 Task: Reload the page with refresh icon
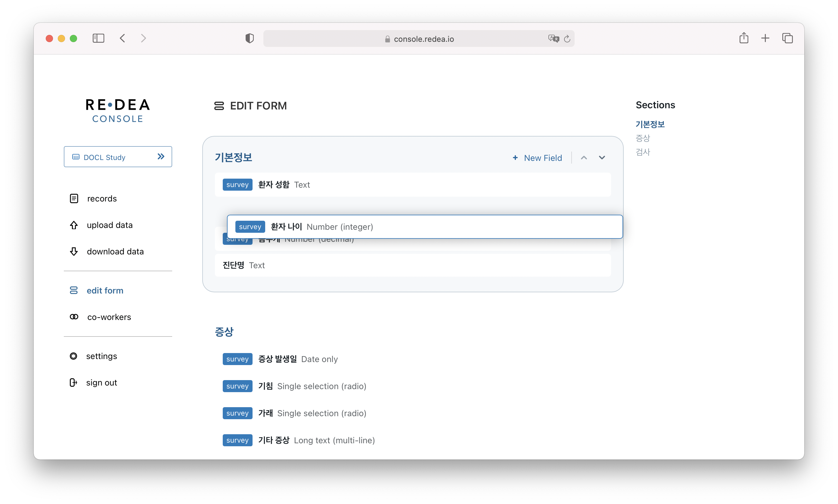pyautogui.click(x=567, y=39)
